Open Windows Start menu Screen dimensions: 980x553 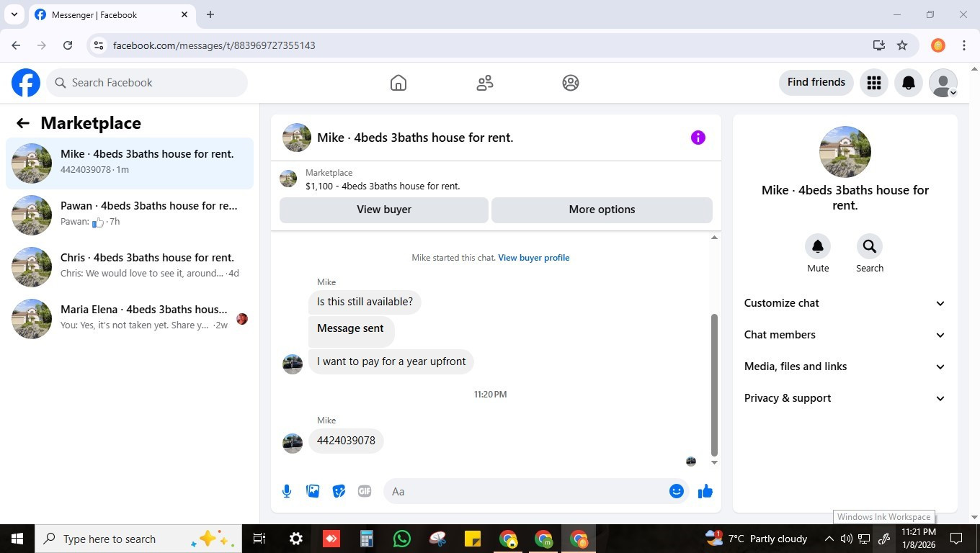point(17,539)
